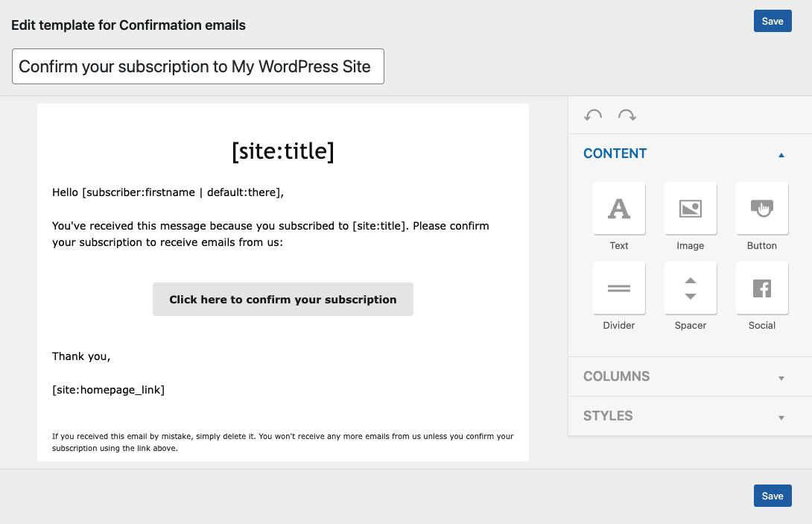Insert a Divider block
The image size is (812, 524).
point(618,288)
